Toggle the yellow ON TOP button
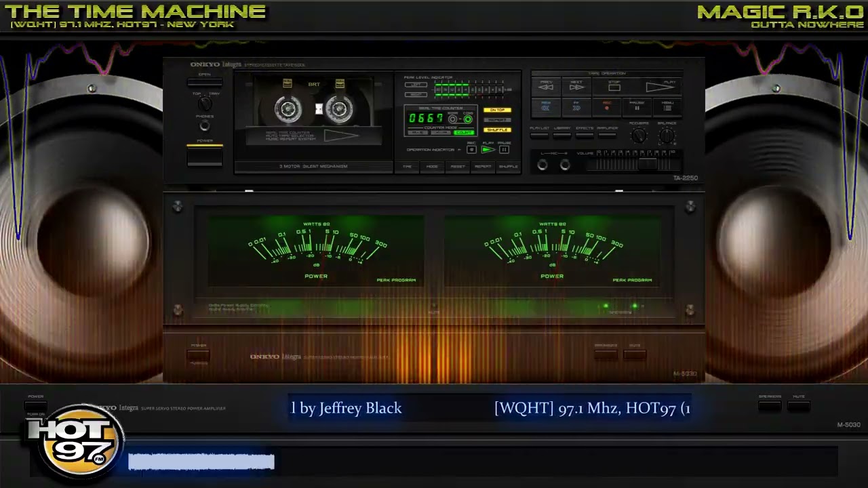This screenshot has width=868, height=488. point(497,110)
